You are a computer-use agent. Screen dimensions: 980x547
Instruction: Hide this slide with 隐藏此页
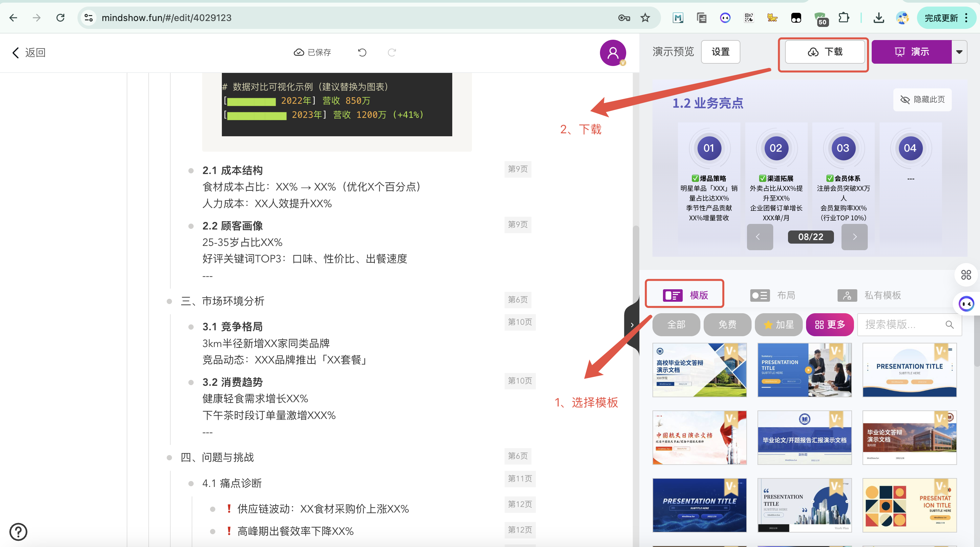[922, 100]
